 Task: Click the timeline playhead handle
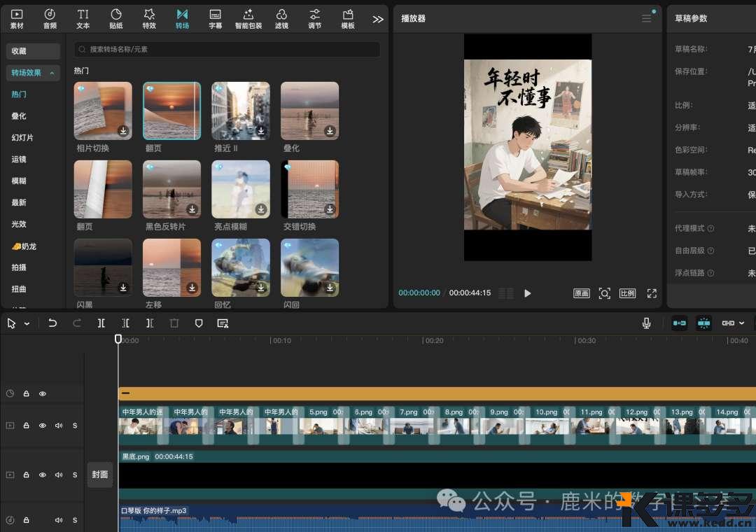118,339
